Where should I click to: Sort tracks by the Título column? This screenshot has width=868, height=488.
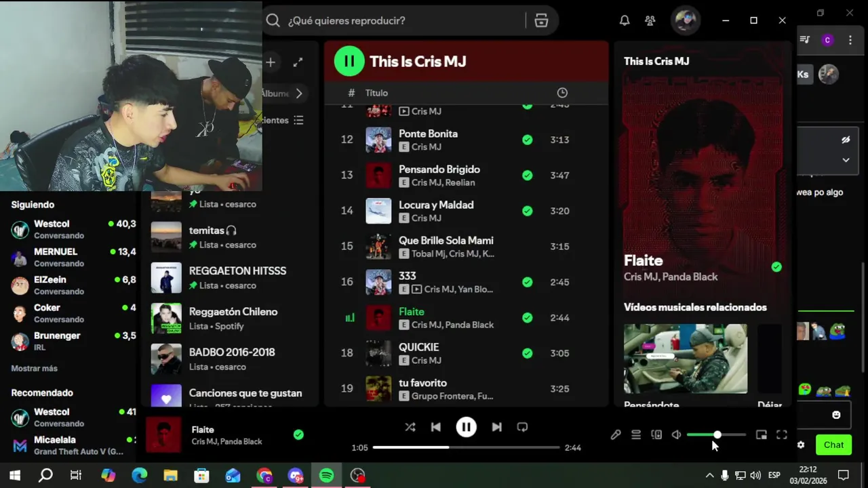376,93
